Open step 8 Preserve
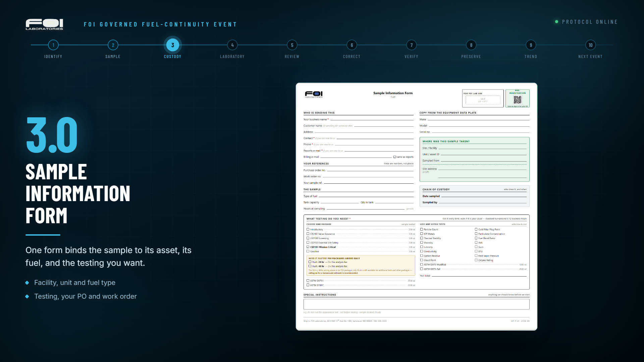The image size is (644, 362). pos(471,45)
